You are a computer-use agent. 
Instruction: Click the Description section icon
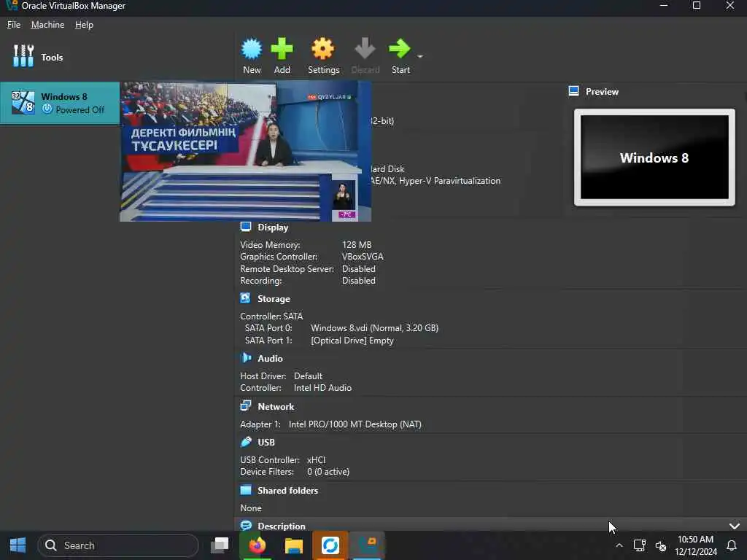246,525
